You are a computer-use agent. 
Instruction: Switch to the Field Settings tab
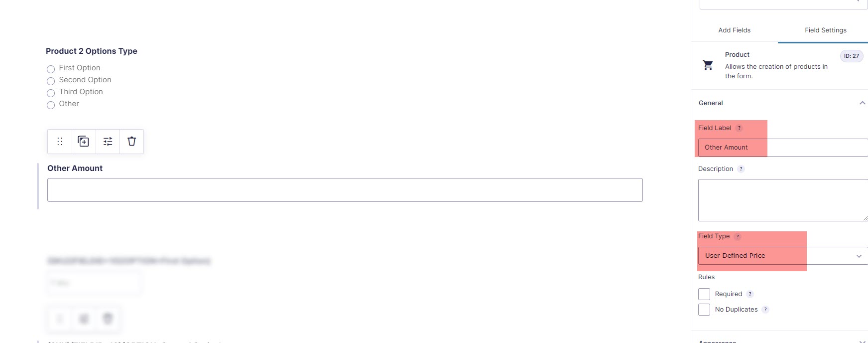coord(825,30)
